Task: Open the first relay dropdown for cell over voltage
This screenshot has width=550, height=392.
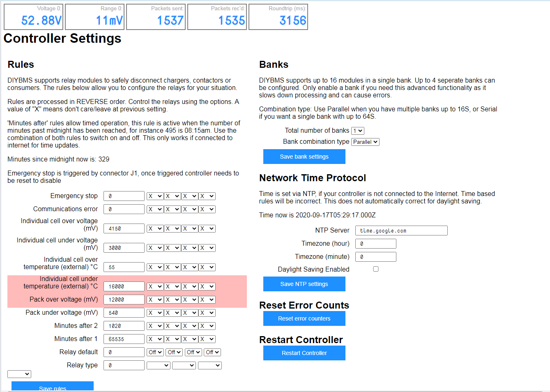Action: (155, 229)
